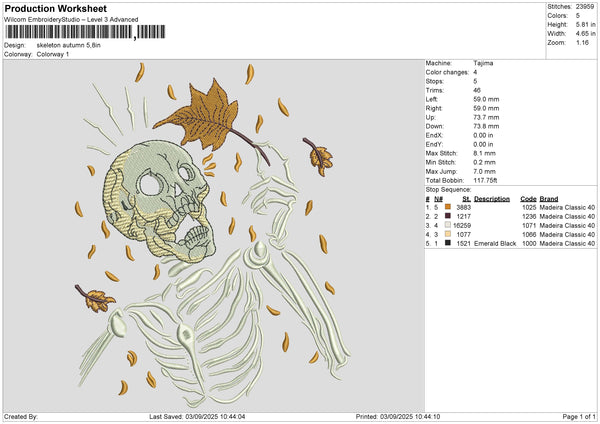
Task: Click the Tajima machine value
Action: [483, 63]
